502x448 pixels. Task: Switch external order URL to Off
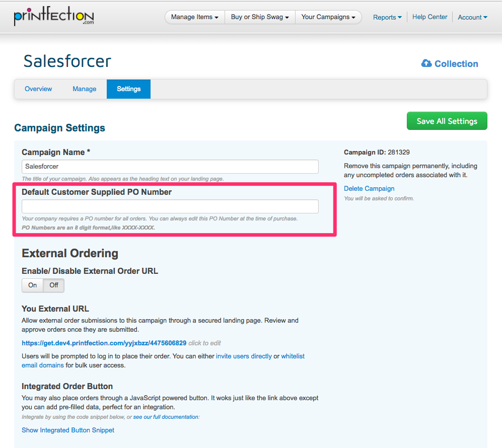[54, 285]
